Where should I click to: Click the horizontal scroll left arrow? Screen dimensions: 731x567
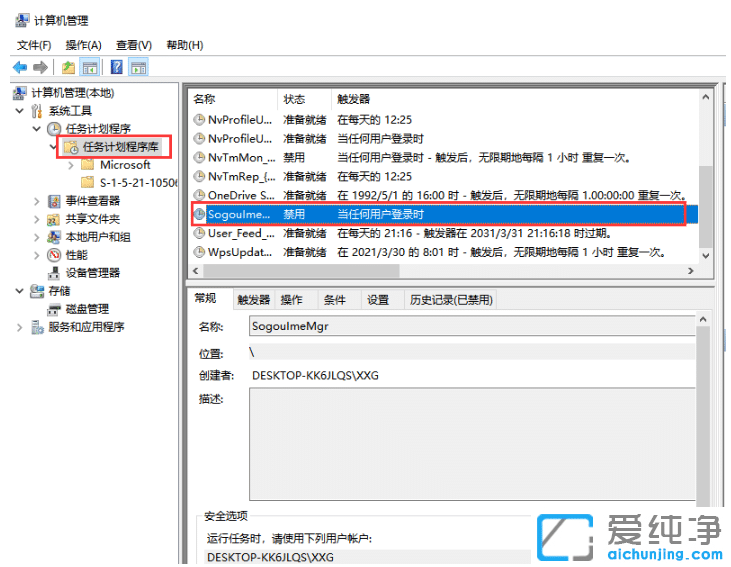pos(196,271)
